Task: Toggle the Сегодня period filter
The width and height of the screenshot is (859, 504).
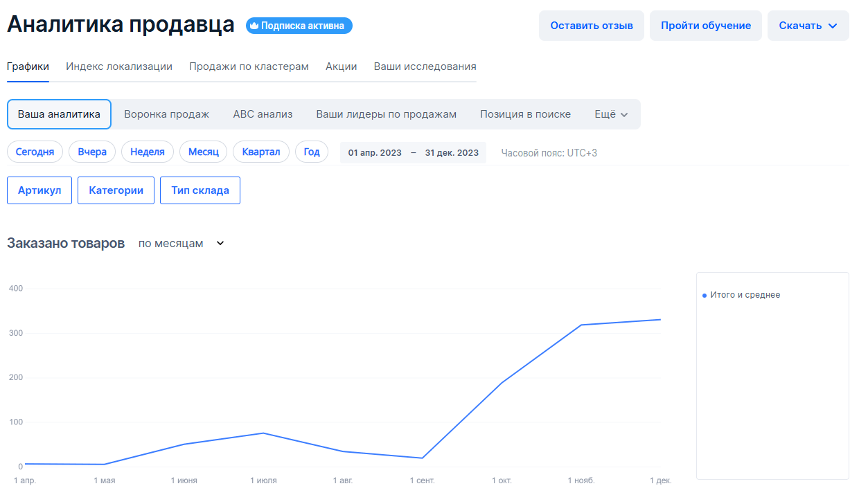Action: [35, 152]
